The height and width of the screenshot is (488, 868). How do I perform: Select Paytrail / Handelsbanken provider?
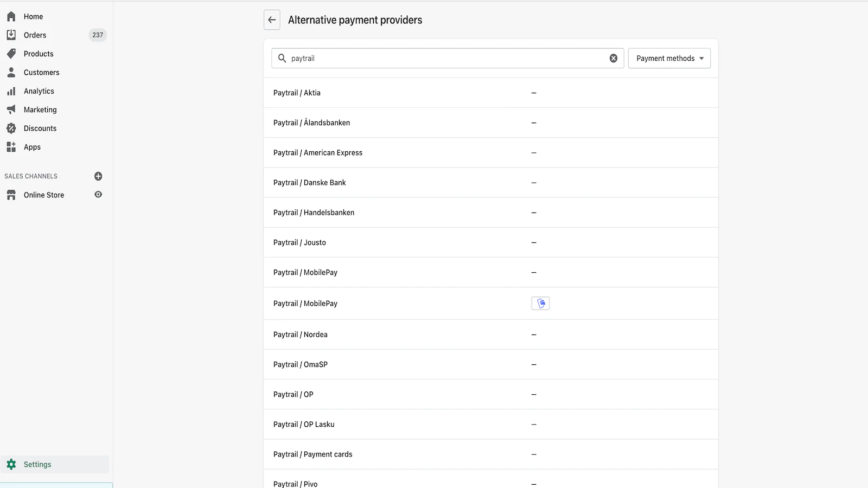(x=491, y=213)
